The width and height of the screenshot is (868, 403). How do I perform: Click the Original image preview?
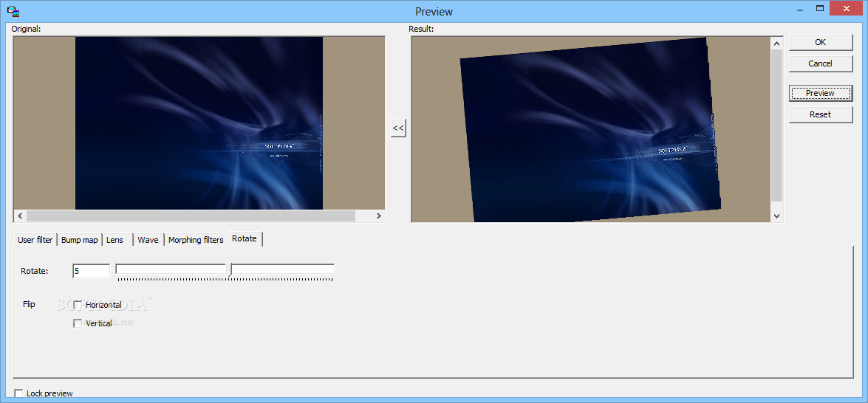(x=199, y=123)
